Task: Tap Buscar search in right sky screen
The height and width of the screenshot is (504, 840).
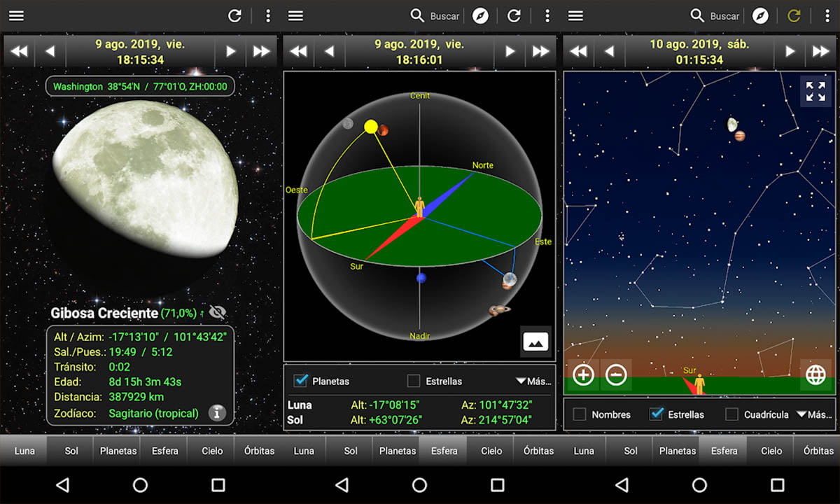Action: (x=715, y=15)
